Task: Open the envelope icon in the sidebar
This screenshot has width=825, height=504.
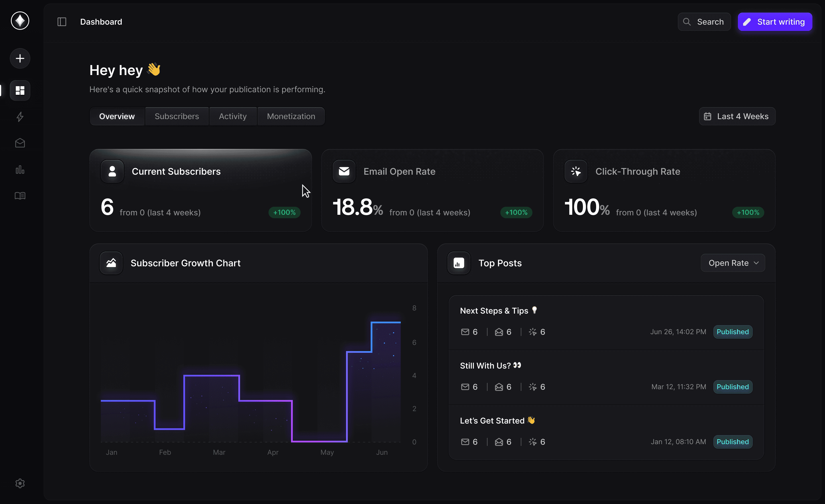Action: click(x=20, y=143)
